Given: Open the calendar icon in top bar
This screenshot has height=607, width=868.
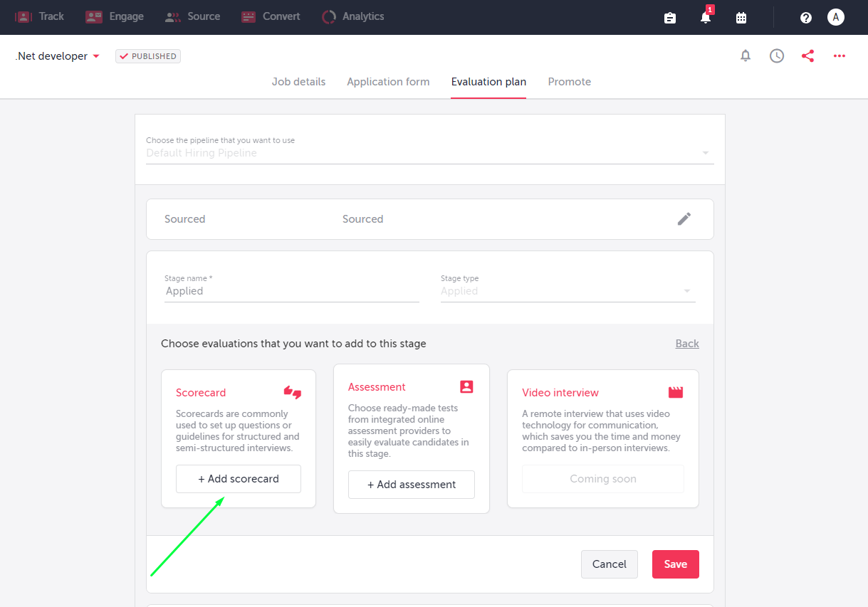Looking at the screenshot, I should 741,17.
